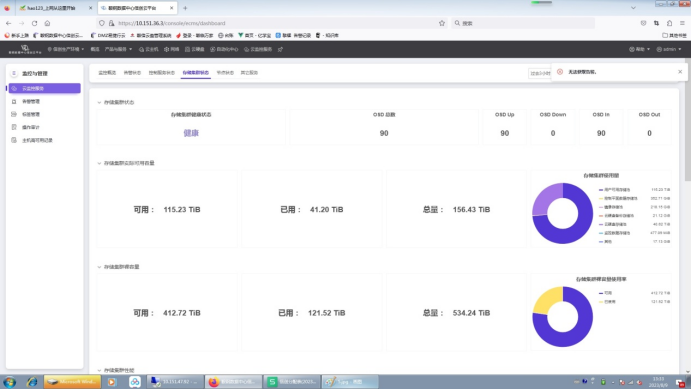Image resolution: width=692 pixels, height=389 pixels.
Task: Open 概览 in the dark navigation bar
Action: click(x=95, y=49)
